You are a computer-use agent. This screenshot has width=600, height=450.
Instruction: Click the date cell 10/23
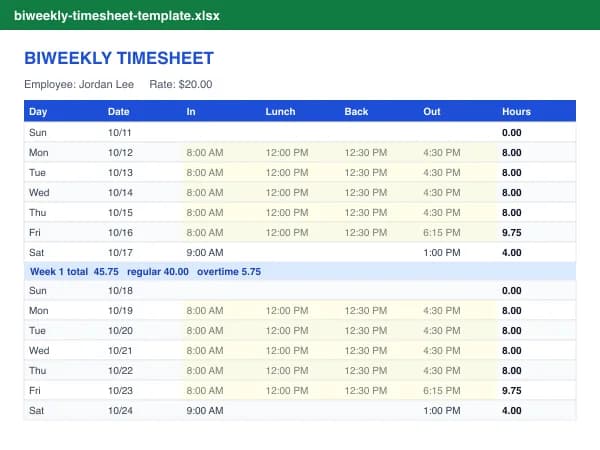(x=120, y=390)
